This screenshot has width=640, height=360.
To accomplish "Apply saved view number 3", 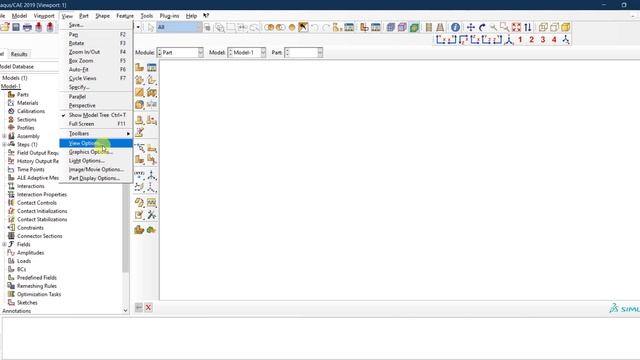I will click(543, 40).
